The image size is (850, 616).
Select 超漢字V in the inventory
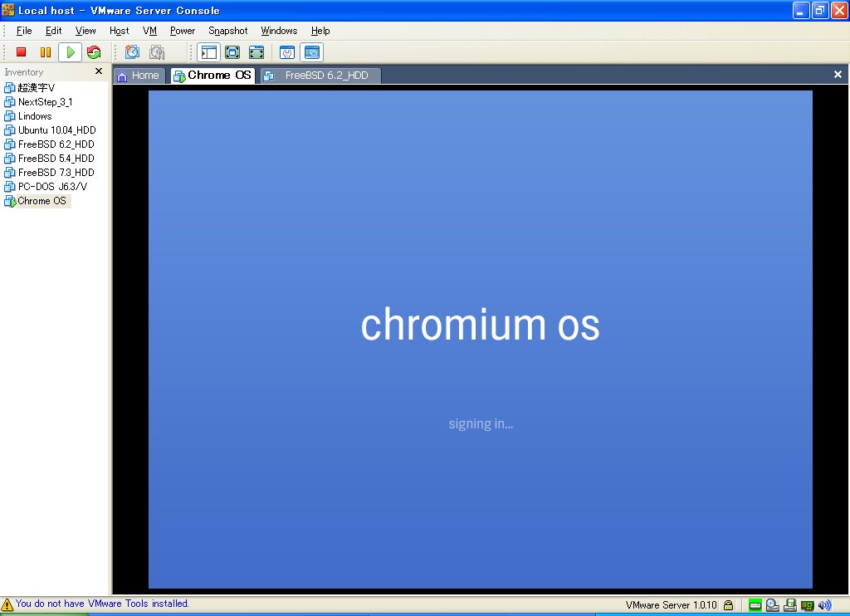pos(37,88)
